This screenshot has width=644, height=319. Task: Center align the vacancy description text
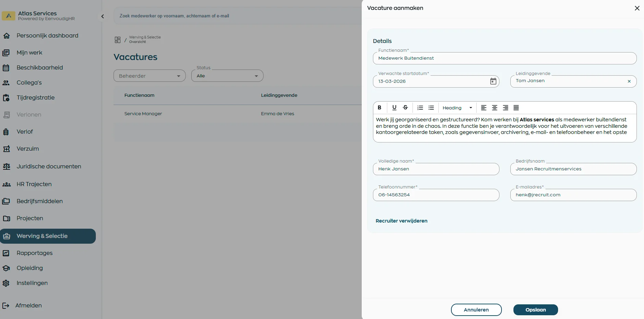(x=494, y=108)
